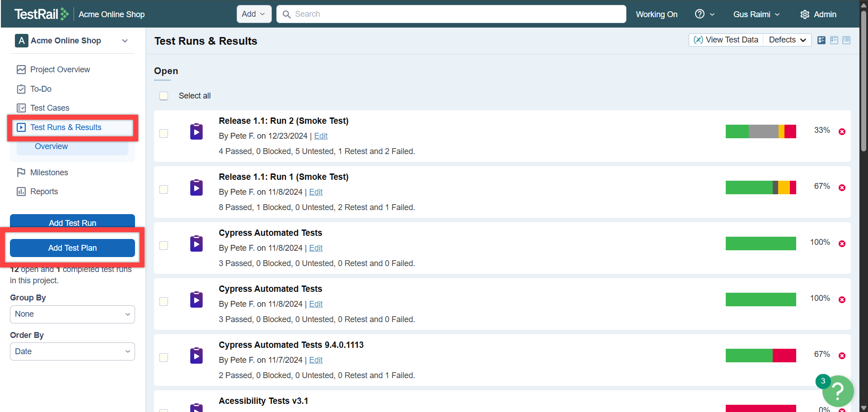Screen dimensions: 868x412
Task: Open the green floating help bubble
Action: click(838, 391)
